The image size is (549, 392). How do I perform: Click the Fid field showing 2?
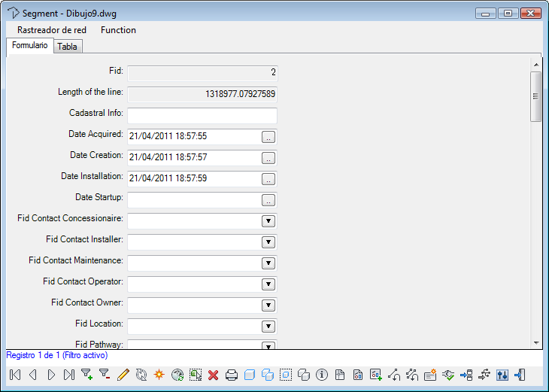click(x=202, y=73)
